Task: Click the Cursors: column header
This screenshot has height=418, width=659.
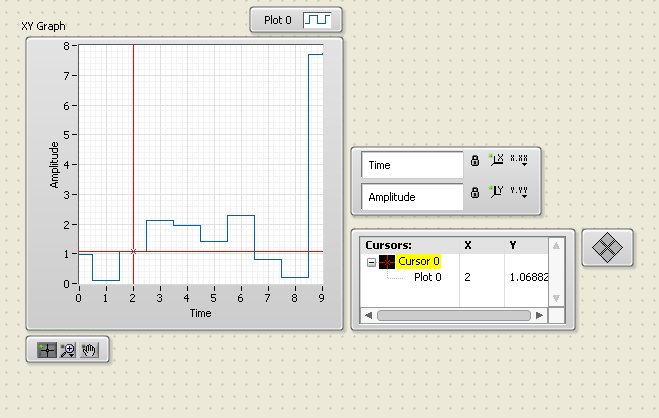Action: pyautogui.click(x=388, y=245)
